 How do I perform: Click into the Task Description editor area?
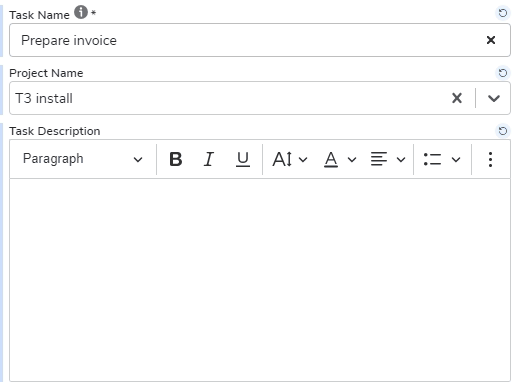pos(260,280)
